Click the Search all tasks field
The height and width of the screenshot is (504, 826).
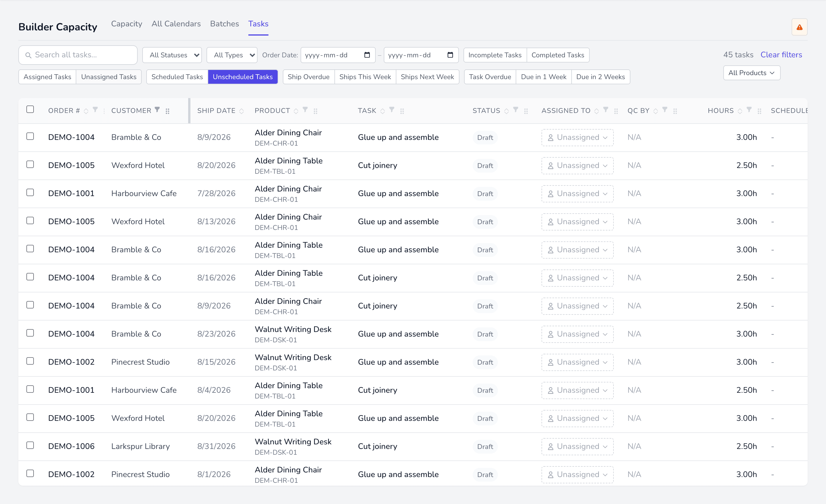pos(78,55)
